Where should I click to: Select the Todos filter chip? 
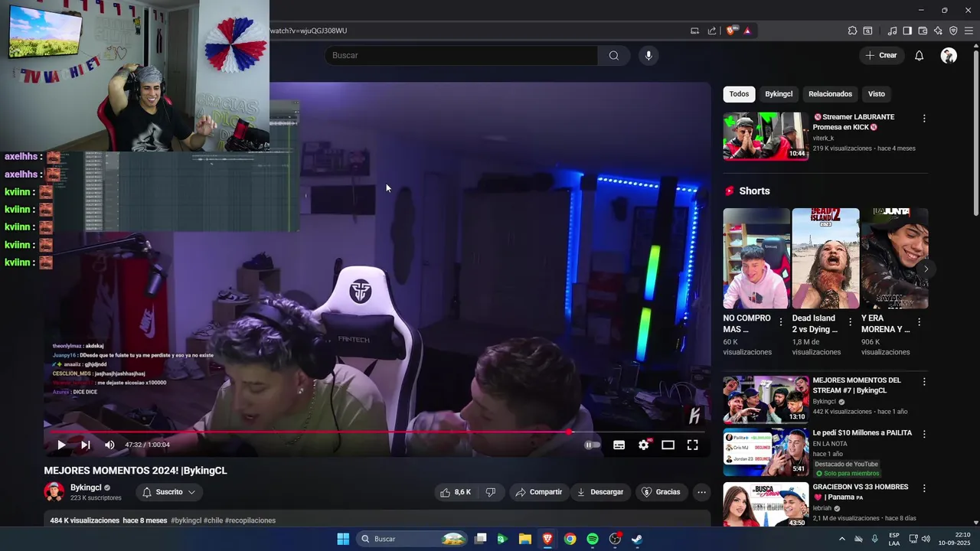pyautogui.click(x=739, y=94)
